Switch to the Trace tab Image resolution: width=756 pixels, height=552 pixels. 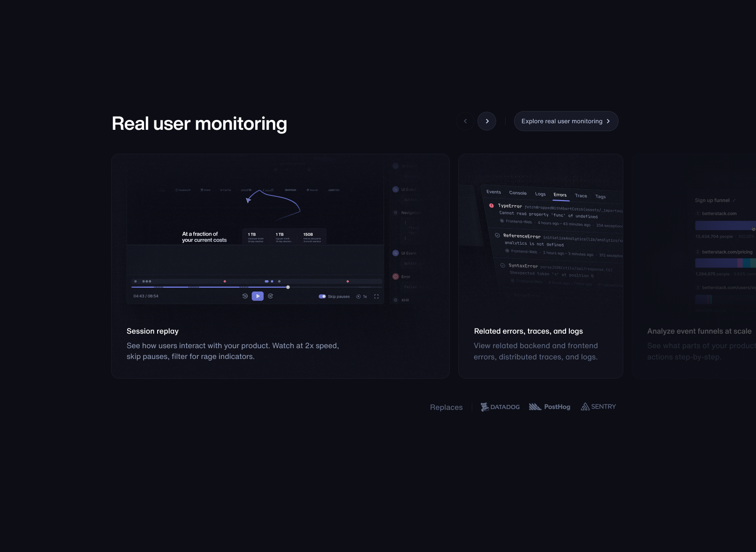581,196
